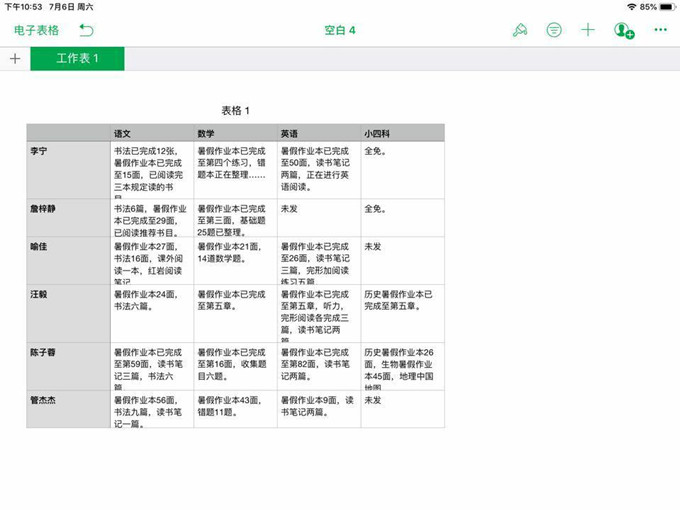
Task: Select the table title 表格 1
Action: tap(235, 111)
